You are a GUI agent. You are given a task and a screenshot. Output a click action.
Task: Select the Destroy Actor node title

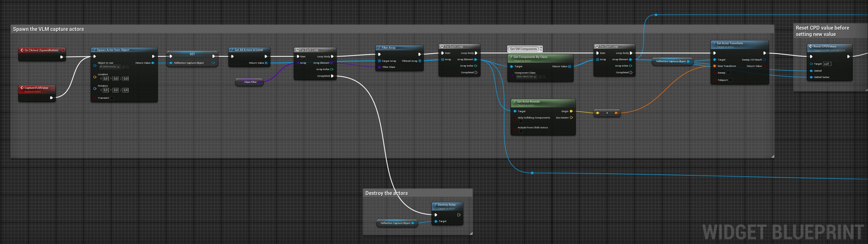[x=446, y=205]
